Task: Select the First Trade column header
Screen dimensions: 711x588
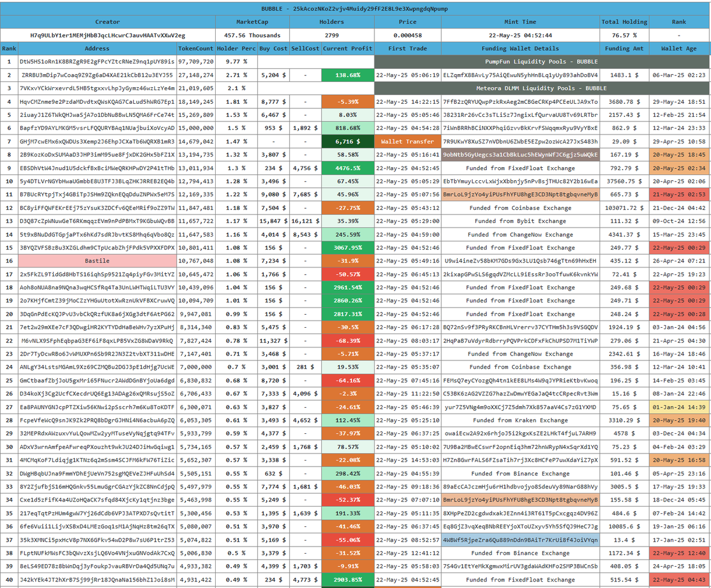Action: (x=407, y=49)
